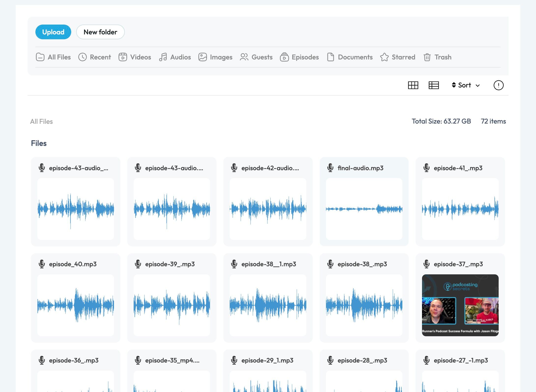Click the Starred star icon
The width and height of the screenshot is (536, 392).
(x=384, y=57)
